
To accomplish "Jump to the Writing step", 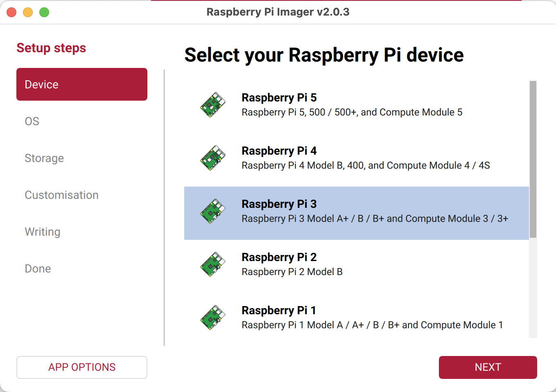I will [43, 232].
